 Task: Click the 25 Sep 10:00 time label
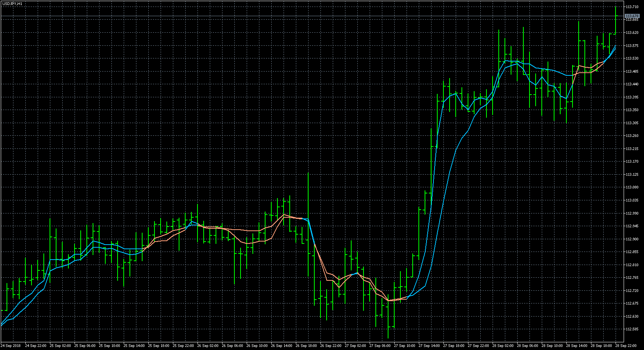(x=110, y=346)
